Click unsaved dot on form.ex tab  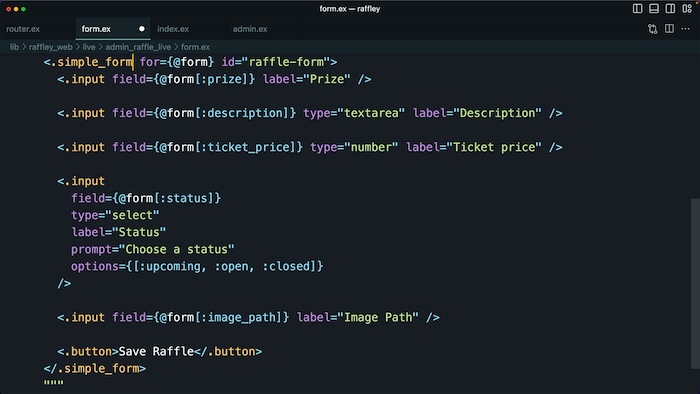point(142,29)
